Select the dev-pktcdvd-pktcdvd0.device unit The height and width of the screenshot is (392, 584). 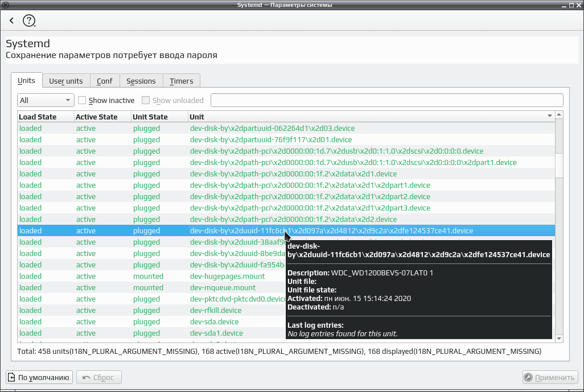click(151, 299)
